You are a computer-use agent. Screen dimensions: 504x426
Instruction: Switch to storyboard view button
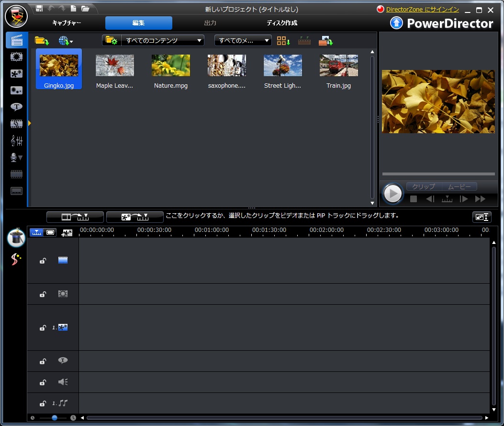pos(50,232)
